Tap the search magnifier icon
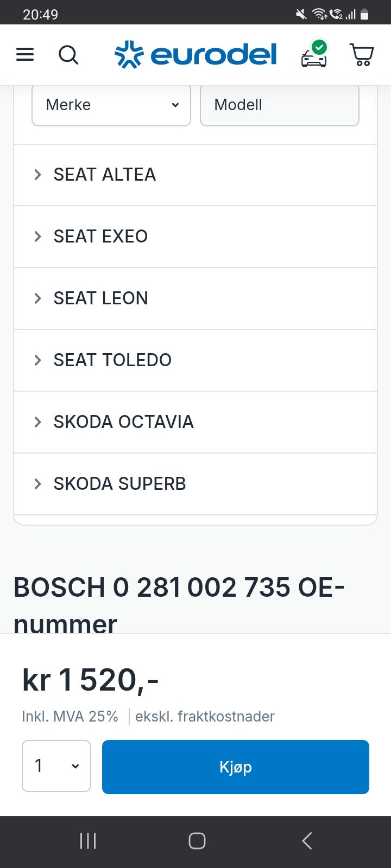 [x=68, y=55]
